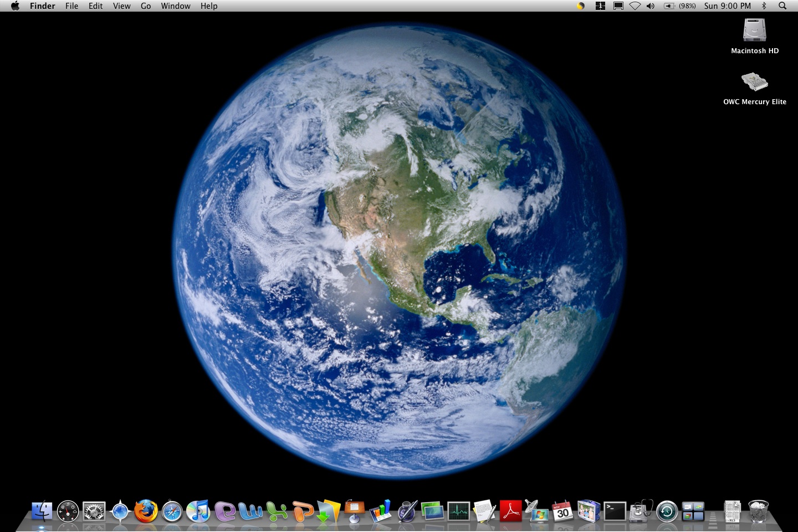This screenshot has width=798, height=532.
Task: Open the ink bottle and pen icon
Action: tap(407, 511)
